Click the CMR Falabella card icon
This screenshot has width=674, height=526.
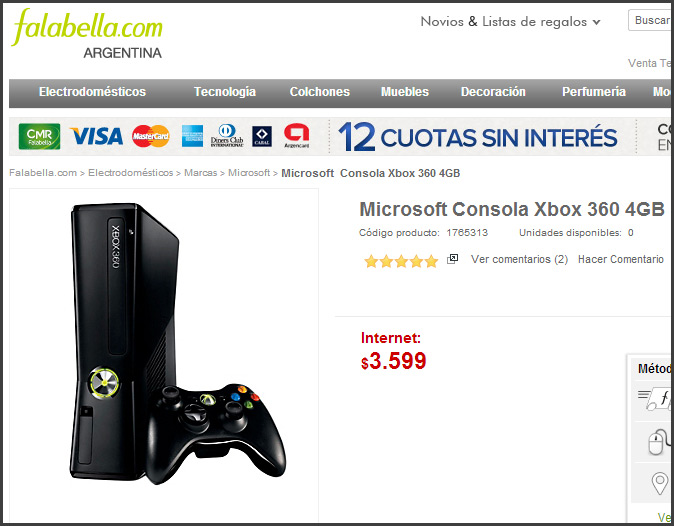39,137
